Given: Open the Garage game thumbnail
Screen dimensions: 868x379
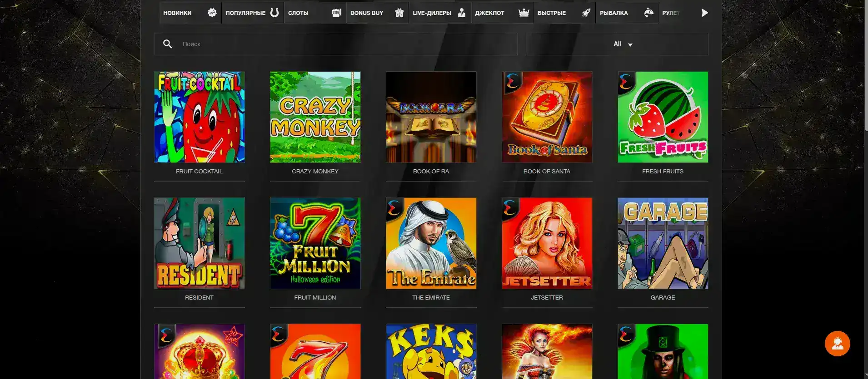Looking at the screenshot, I should 663,243.
